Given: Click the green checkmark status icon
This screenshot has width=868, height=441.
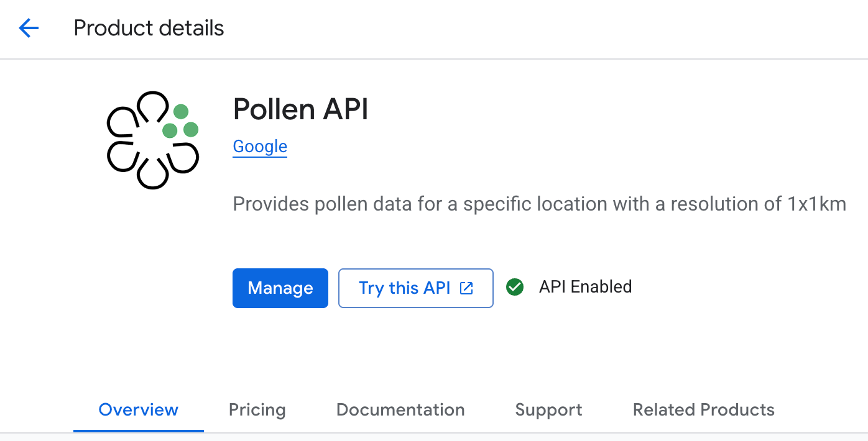Looking at the screenshot, I should tap(515, 287).
